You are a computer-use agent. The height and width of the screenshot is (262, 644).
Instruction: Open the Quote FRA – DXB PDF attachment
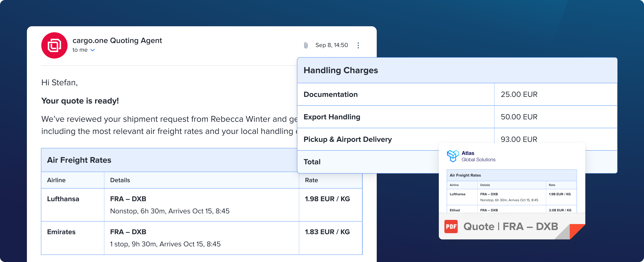click(x=511, y=226)
